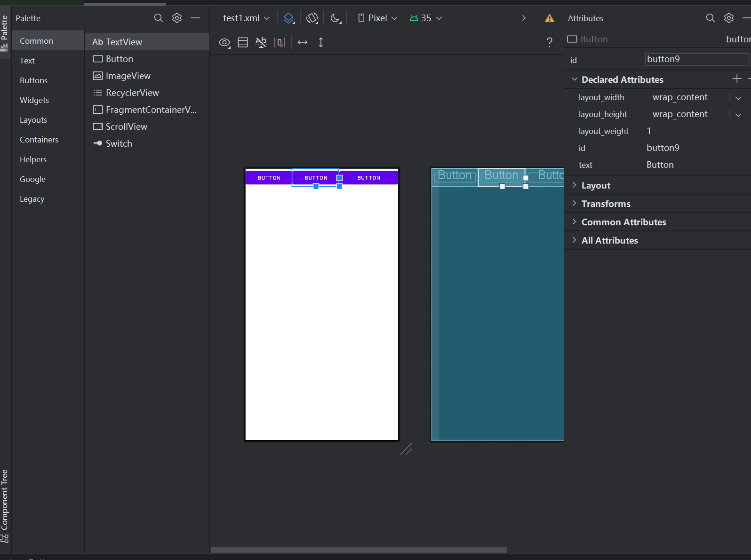Click declared id value button9

coord(663,148)
